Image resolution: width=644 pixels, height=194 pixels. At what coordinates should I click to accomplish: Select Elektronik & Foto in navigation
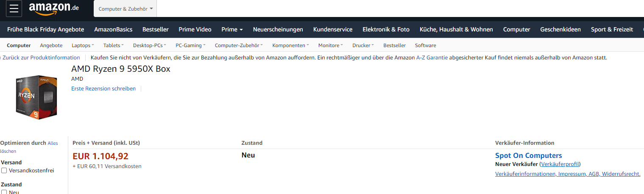pos(386,29)
